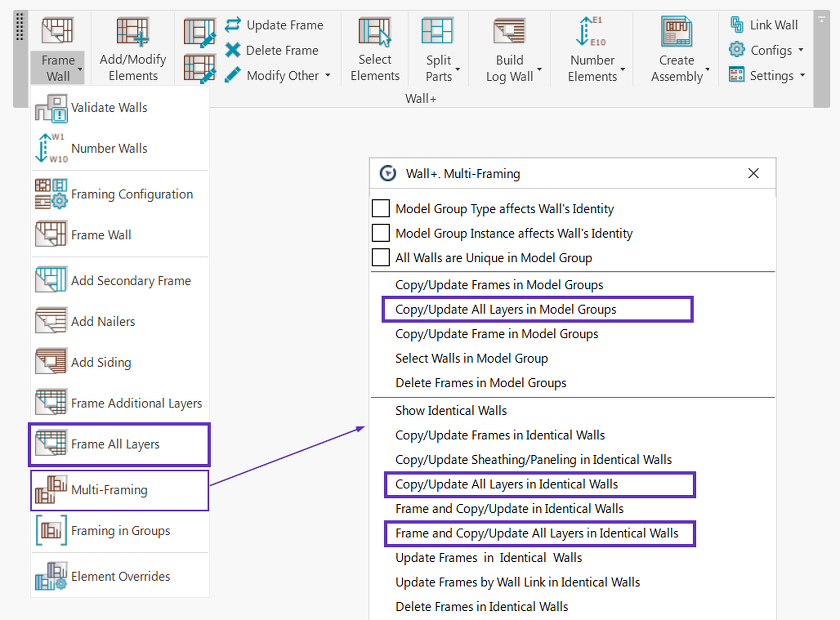Choose Copy/Update Frame in Model Groups

click(497, 334)
